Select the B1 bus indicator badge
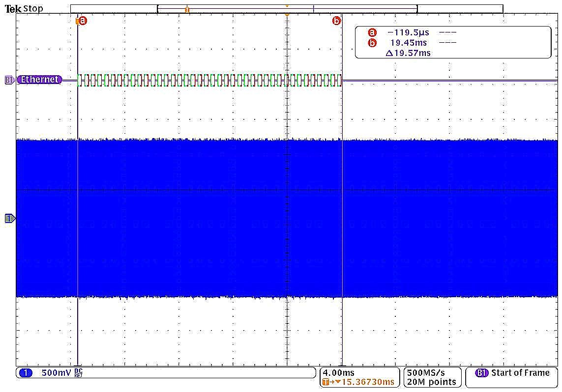Viewport: 562px width, 392px height. [x=9, y=80]
